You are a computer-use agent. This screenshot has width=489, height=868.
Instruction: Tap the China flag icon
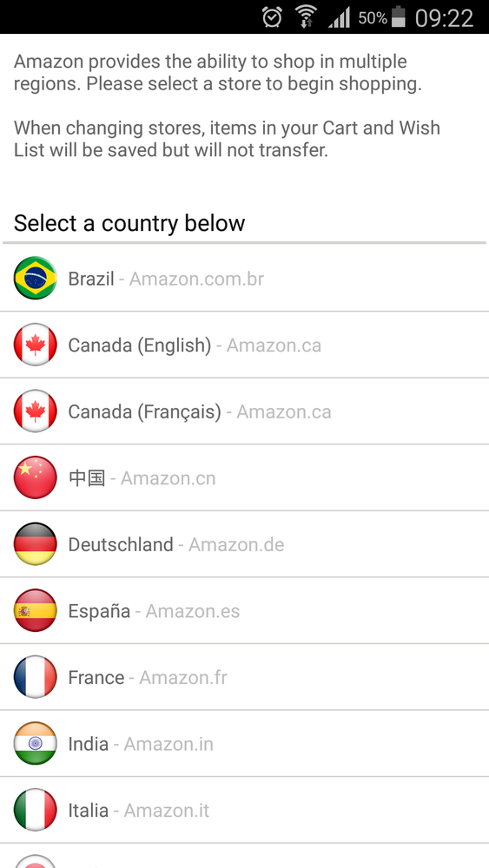pyautogui.click(x=35, y=477)
